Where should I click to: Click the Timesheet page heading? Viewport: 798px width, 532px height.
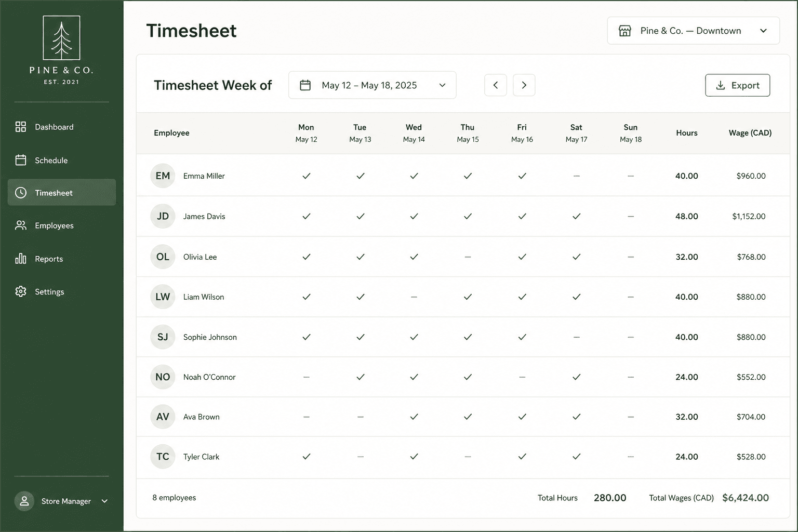click(x=191, y=31)
